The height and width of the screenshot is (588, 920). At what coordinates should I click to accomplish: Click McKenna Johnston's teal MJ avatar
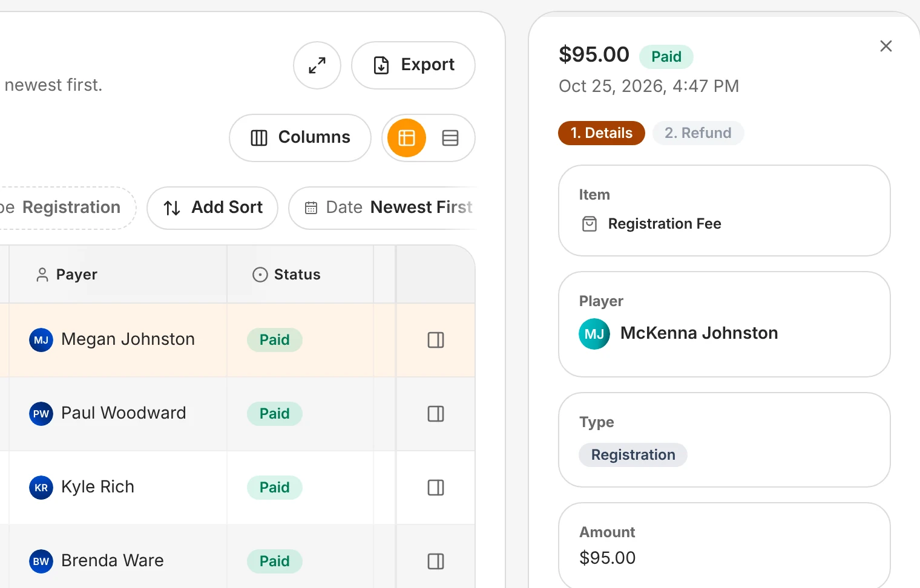pyautogui.click(x=594, y=334)
